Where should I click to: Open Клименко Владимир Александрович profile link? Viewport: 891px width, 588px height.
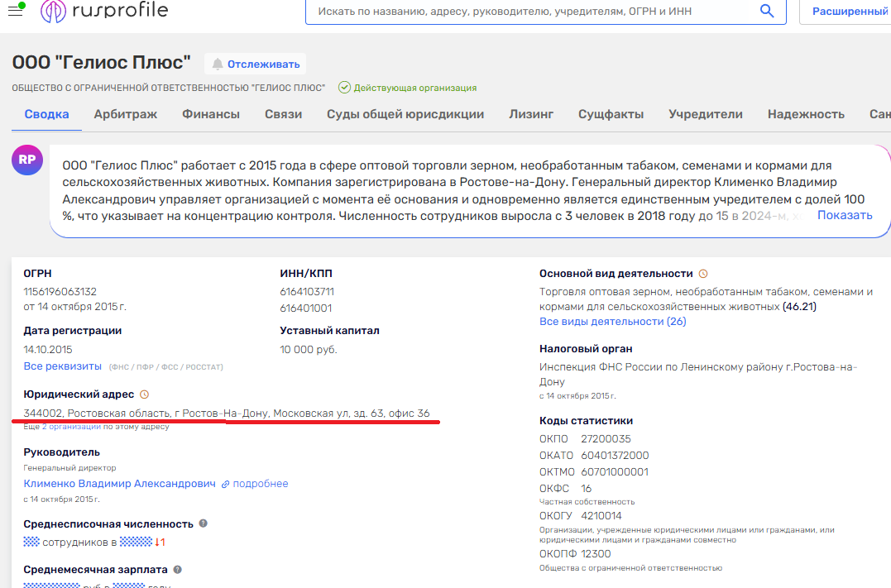coord(119,484)
